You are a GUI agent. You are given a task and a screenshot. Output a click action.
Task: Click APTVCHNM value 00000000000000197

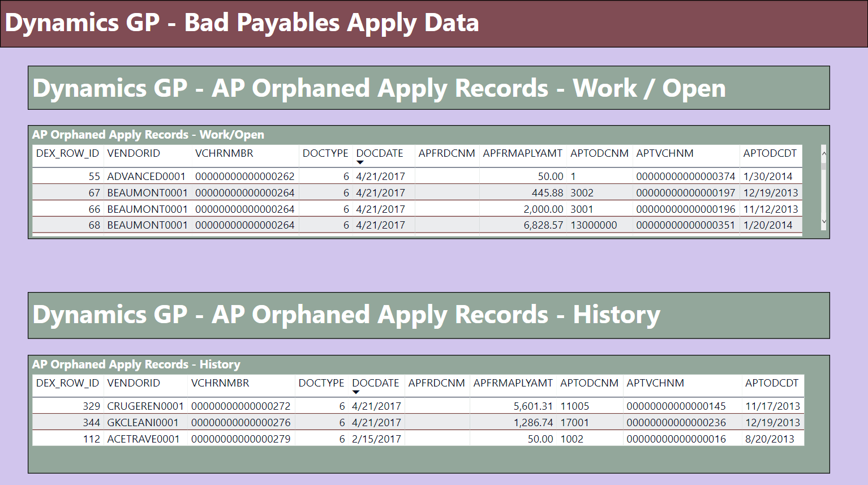point(685,193)
